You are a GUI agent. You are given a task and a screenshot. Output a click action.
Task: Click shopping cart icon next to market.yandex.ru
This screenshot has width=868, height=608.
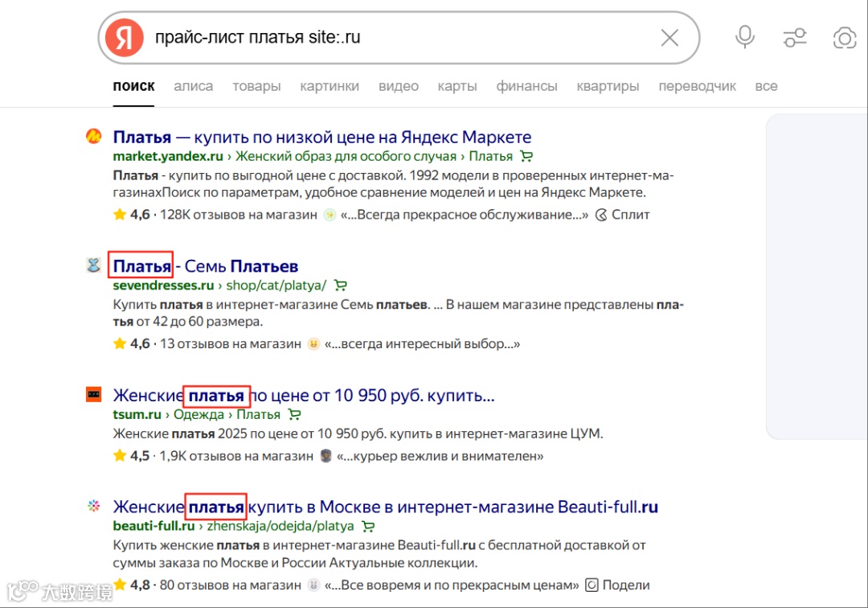[x=526, y=156]
